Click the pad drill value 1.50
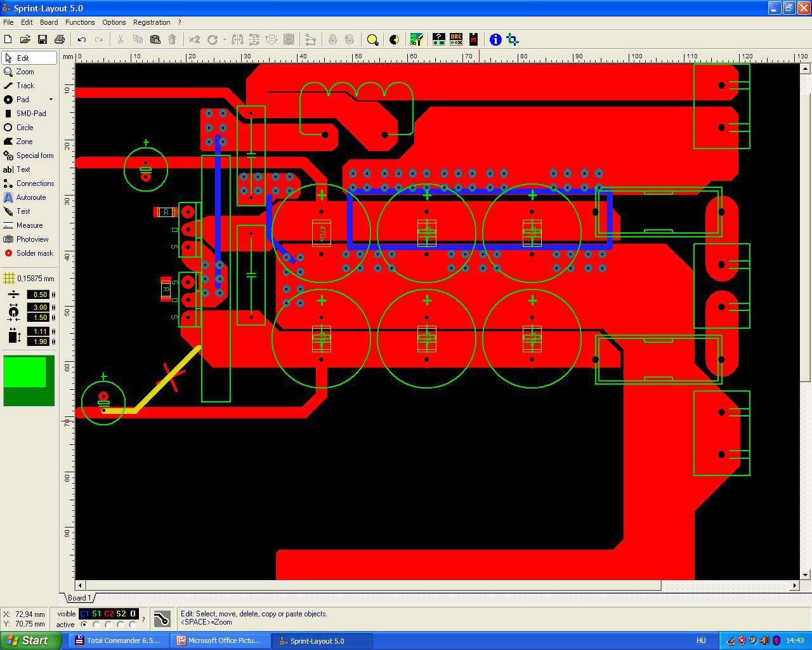The image size is (812, 650). pyautogui.click(x=39, y=317)
